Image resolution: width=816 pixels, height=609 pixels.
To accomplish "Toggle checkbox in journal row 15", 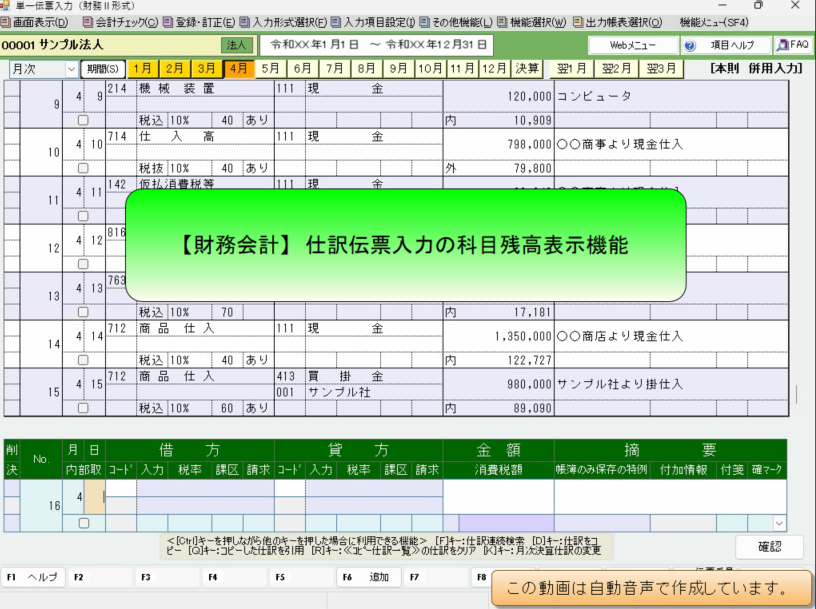I will point(83,408).
